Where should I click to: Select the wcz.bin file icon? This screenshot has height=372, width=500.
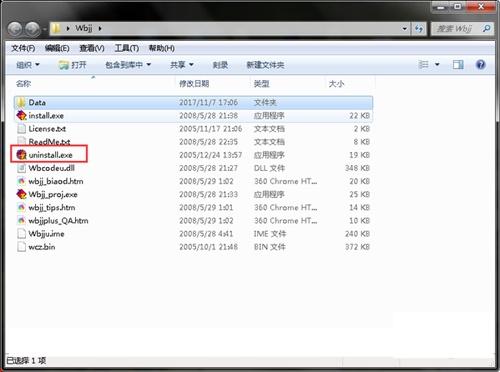(x=21, y=247)
